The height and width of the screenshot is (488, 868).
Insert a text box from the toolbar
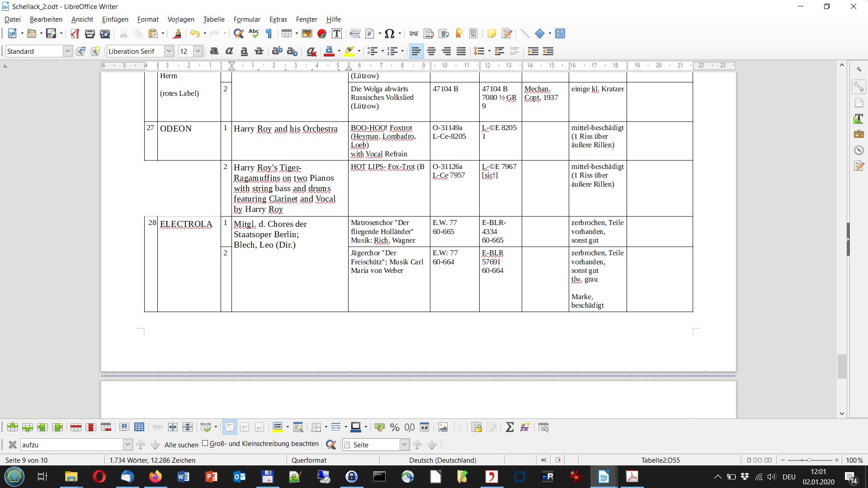(x=337, y=33)
